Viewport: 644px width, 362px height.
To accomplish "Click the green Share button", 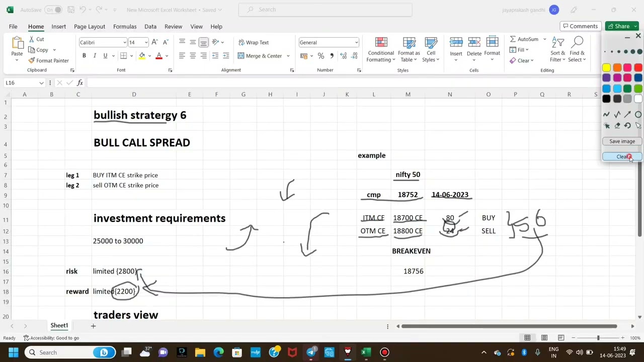I will tap(622, 26).
